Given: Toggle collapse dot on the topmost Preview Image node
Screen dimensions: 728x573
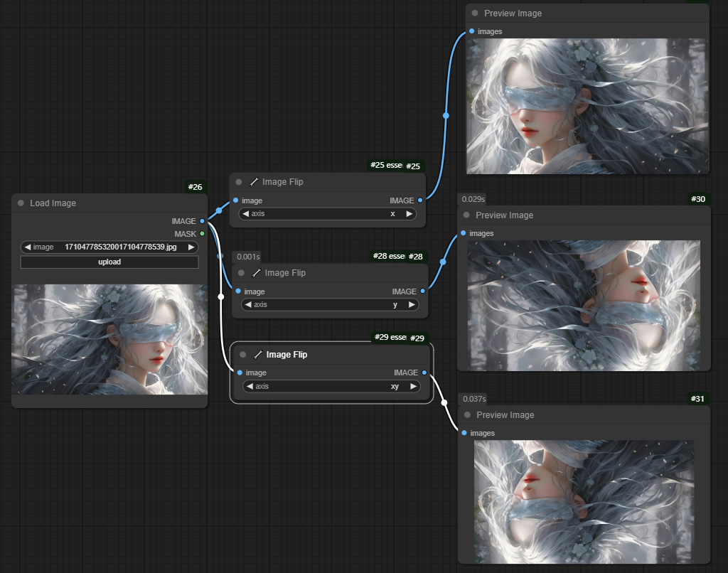Looking at the screenshot, I should tap(475, 14).
